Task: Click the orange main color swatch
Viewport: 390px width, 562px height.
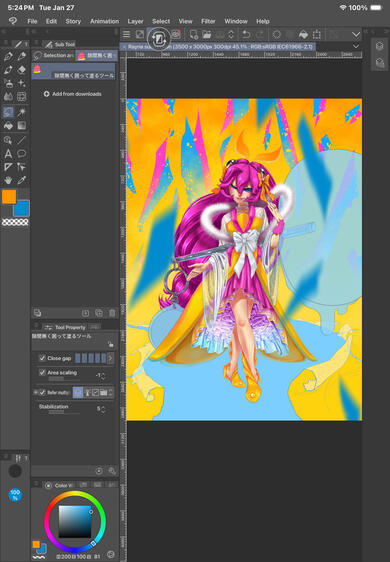Action: coord(9,196)
